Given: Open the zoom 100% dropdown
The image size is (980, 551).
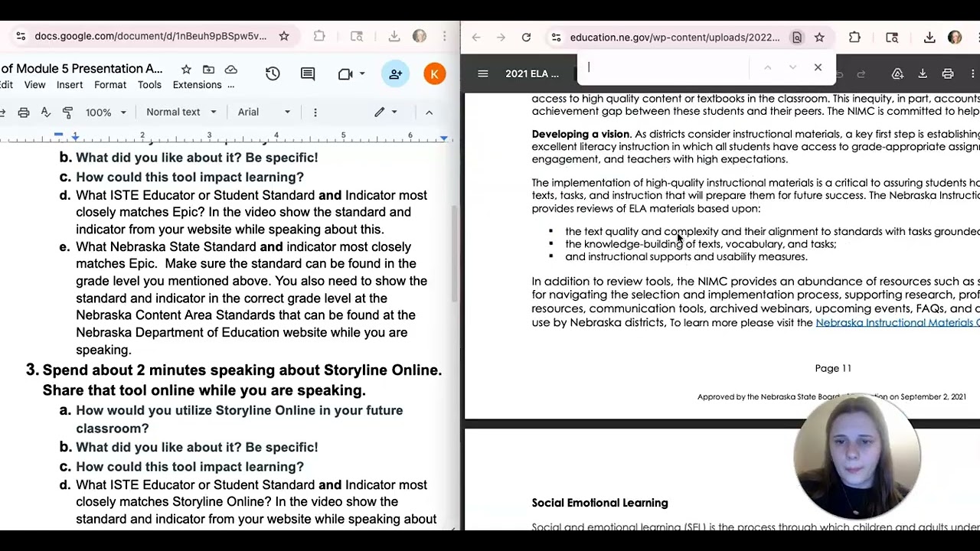Looking at the screenshot, I should [x=106, y=112].
